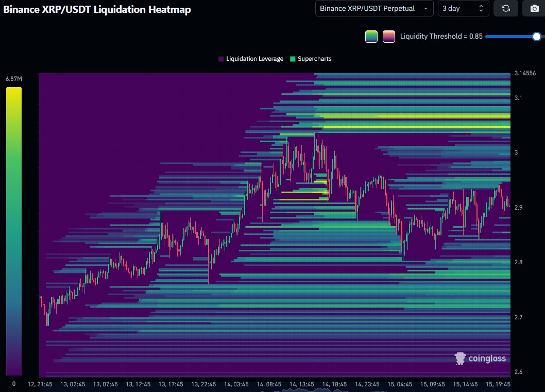This screenshot has width=545, height=392.
Task: Click the Binance XRP/USDT Liquidation Heatmap title
Action: click(x=97, y=9)
